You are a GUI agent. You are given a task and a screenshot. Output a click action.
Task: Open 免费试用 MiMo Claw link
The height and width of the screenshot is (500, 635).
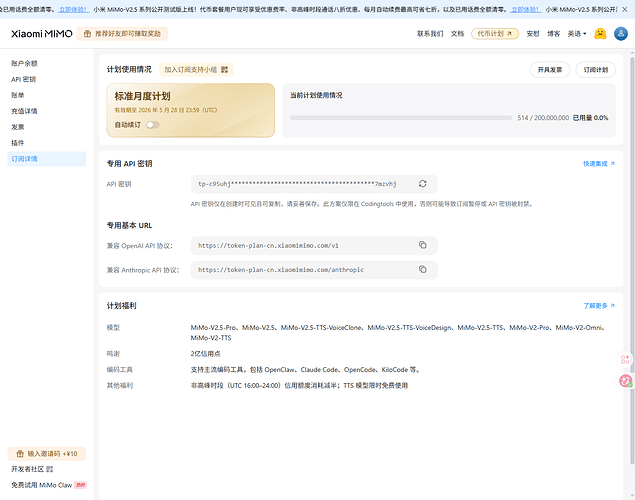pyautogui.click(x=49, y=485)
